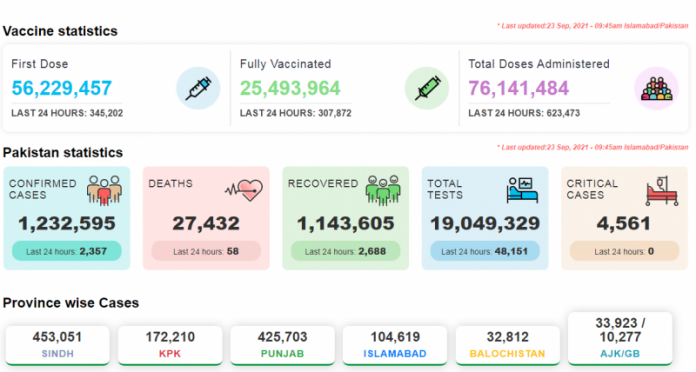The image size is (696, 372).
Task: Click the Critical Cases hospital bed icon
Action: (x=662, y=190)
